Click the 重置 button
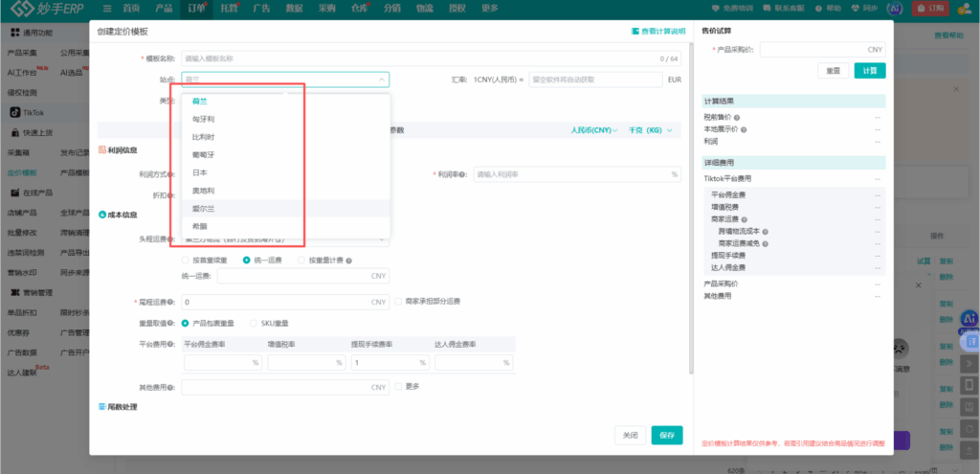The width and height of the screenshot is (980, 474). (834, 71)
